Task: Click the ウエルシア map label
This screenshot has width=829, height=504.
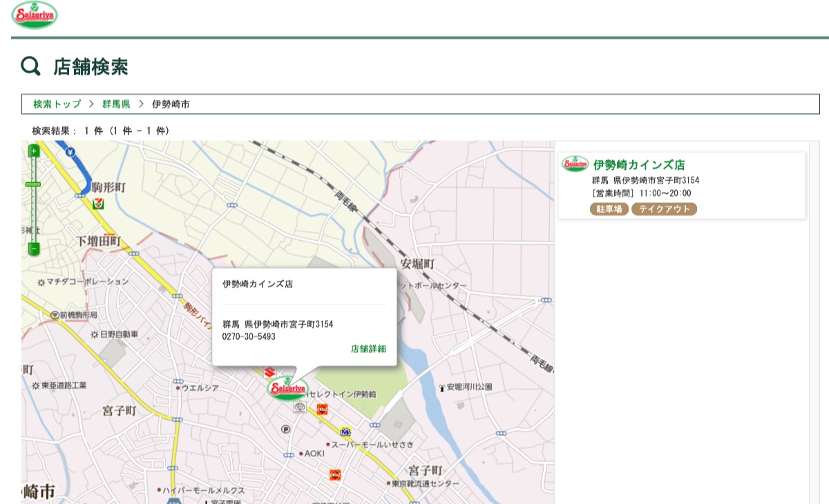Action: (200, 388)
